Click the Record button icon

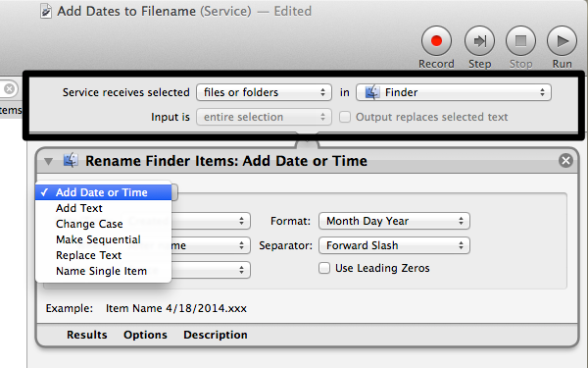coord(436,40)
